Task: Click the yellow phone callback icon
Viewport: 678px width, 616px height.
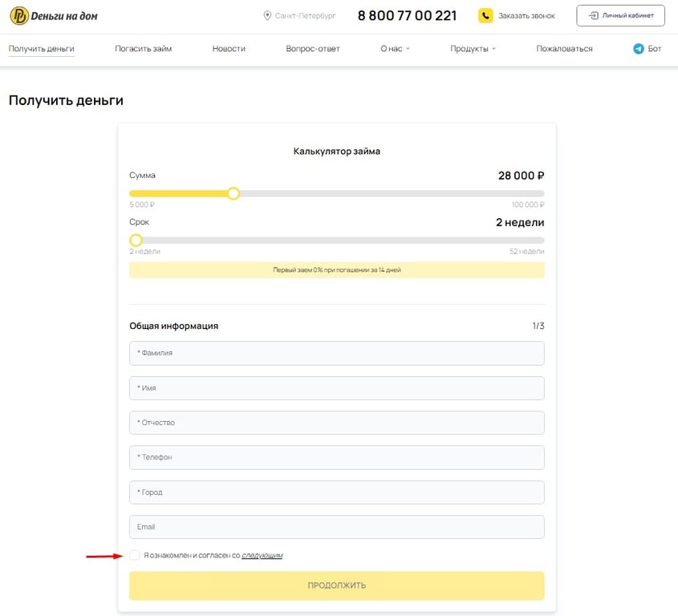Action: pos(485,15)
